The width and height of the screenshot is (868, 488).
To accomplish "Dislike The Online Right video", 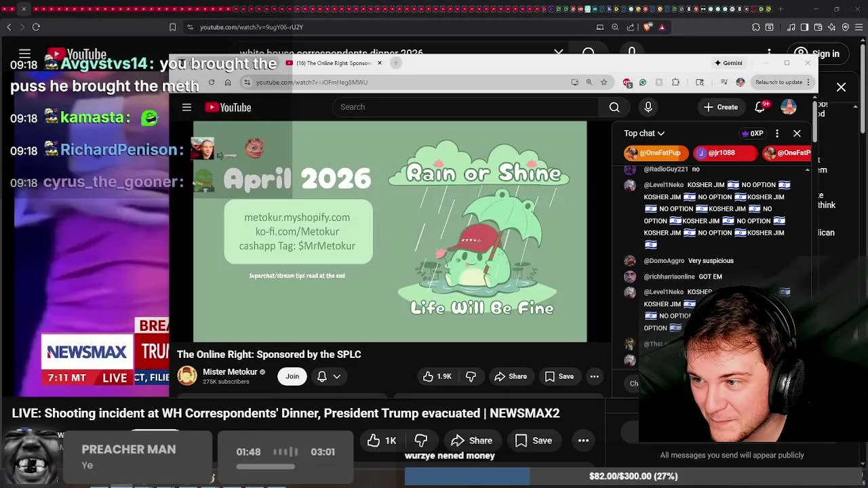I will pos(471,376).
